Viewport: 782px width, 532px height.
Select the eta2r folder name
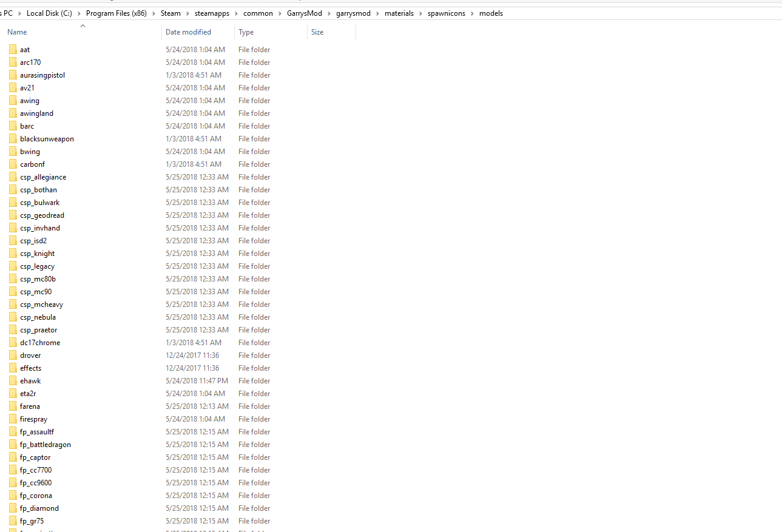[x=28, y=394]
